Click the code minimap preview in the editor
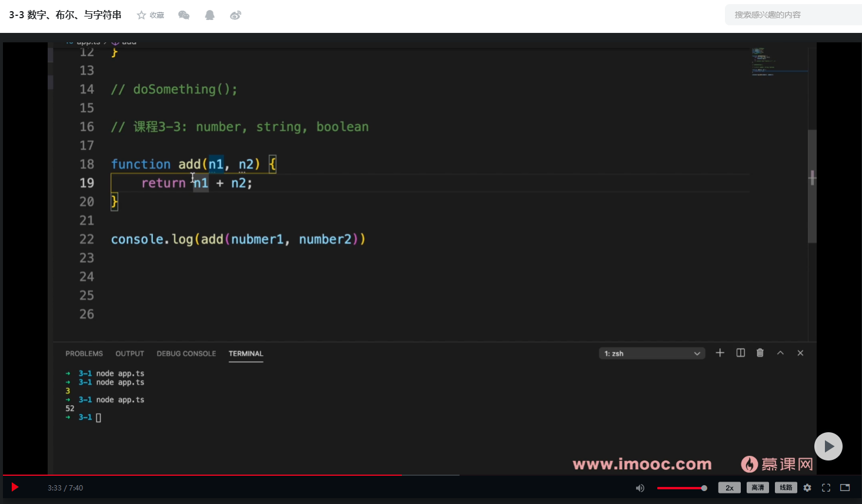 780,61
